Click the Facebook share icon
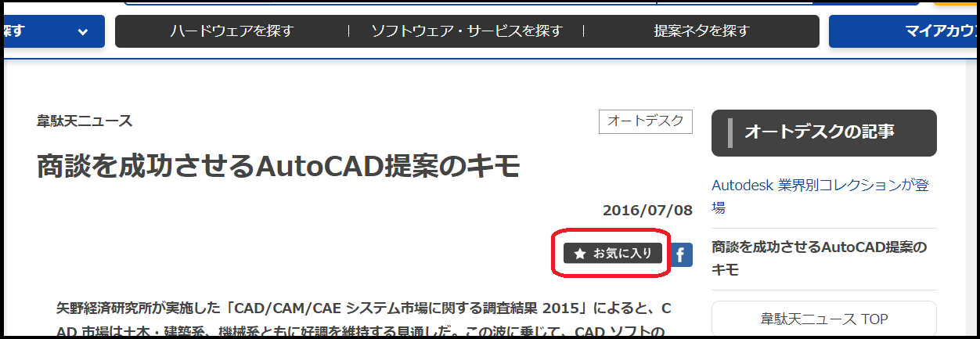The width and height of the screenshot is (980, 339). pos(681,254)
